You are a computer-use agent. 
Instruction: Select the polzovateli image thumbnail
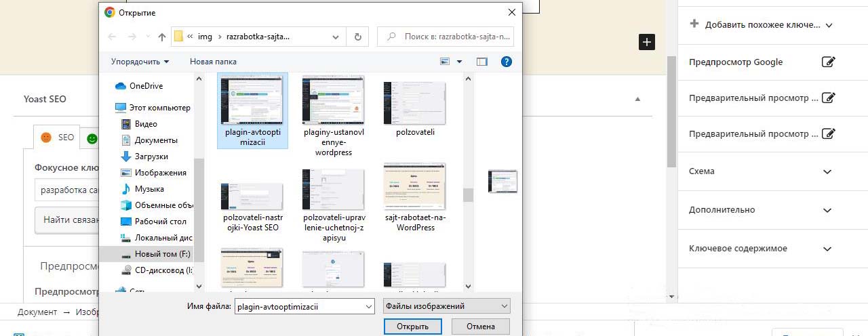pyautogui.click(x=414, y=108)
